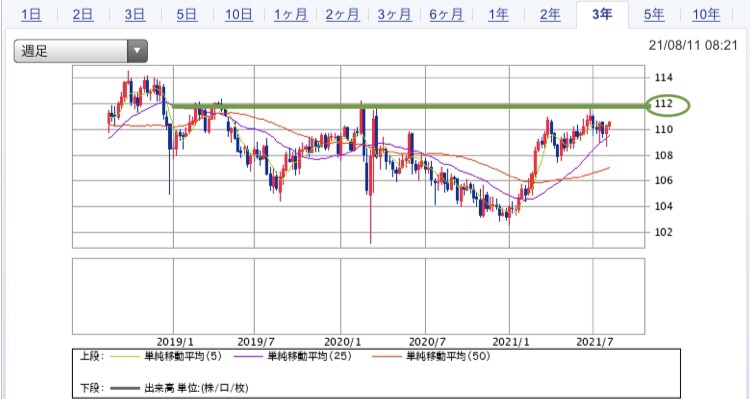Image resolution: width=750 pixels, height=399 pixels.
Task: Click the 上段: legend label
Action: click(91, 356)
